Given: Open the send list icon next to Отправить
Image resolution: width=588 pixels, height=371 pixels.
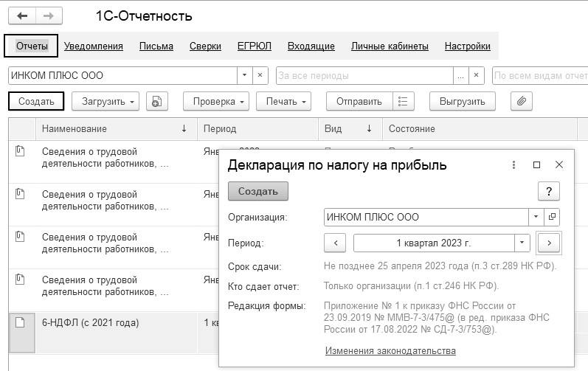Looking at the screenshot, I should 403,101.
